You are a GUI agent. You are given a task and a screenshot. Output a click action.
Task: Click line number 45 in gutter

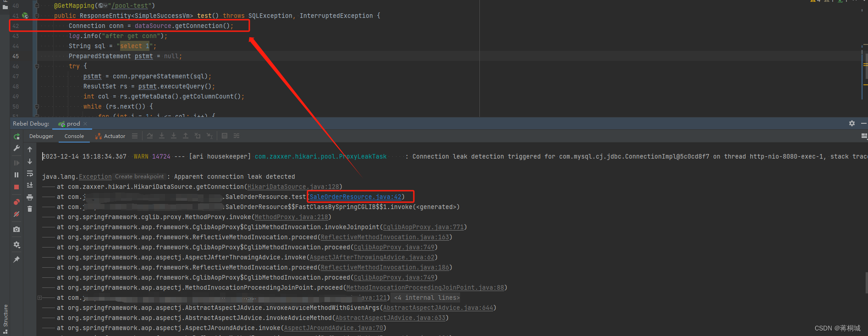pos(16,56)
